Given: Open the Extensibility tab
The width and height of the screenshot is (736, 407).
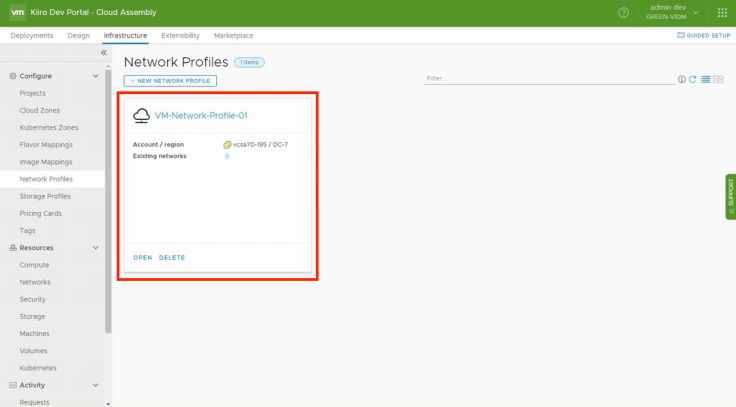Looking at the screenshot, I should tap(180, 36).
